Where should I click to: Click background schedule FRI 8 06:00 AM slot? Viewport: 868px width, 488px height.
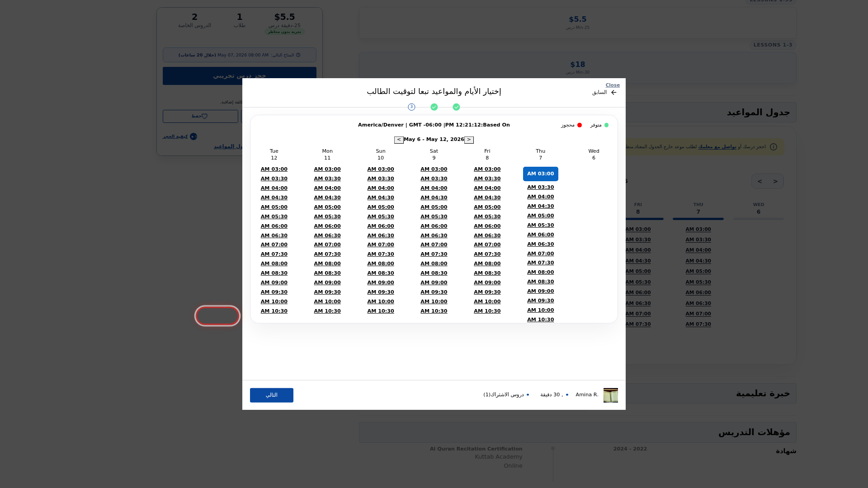[x=638, y=293]
